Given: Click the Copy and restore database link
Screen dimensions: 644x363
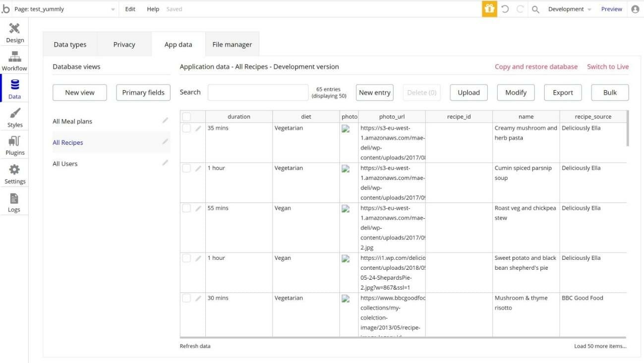Looking at the screenshot, I should click(536, 66).
